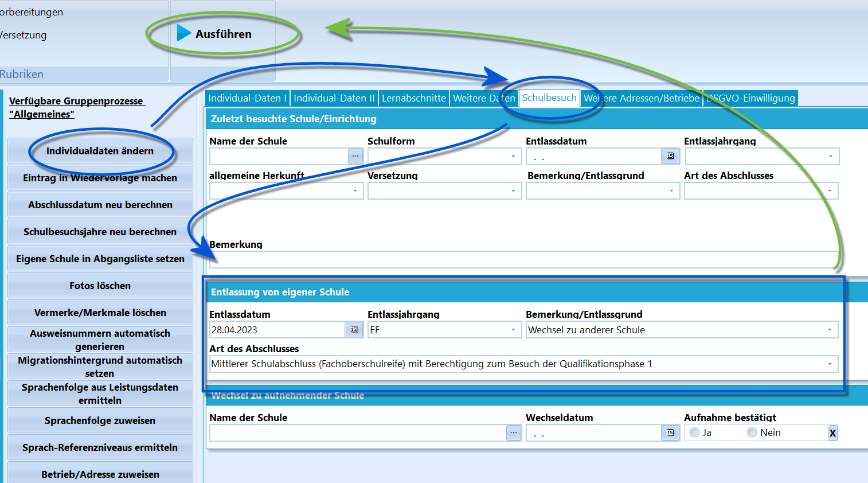The image size is (868, 483).
Task: Click 'Sprachenfolge zuweisen' button
Action: (x=100, y=420)
